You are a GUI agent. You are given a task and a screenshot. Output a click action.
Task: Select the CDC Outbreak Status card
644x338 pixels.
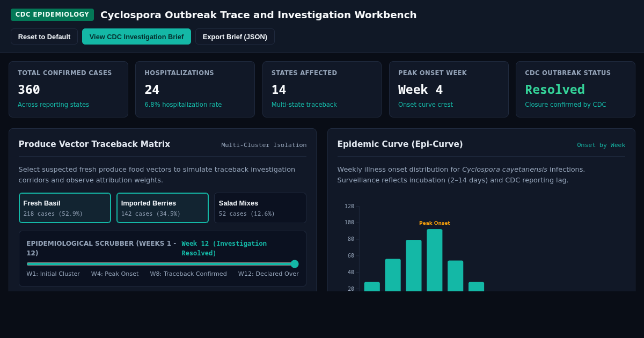pos(575,89)
